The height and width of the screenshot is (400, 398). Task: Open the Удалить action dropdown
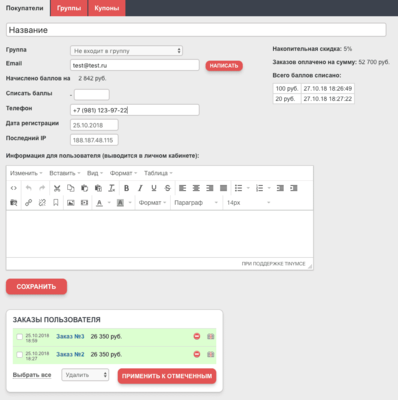(85, 375)
